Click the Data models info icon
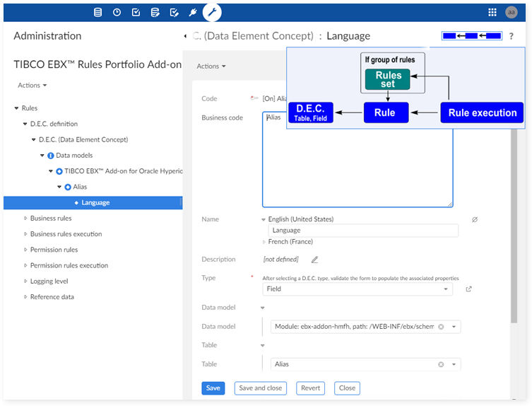Screen dimensions: 532x406 coord(51,156)
